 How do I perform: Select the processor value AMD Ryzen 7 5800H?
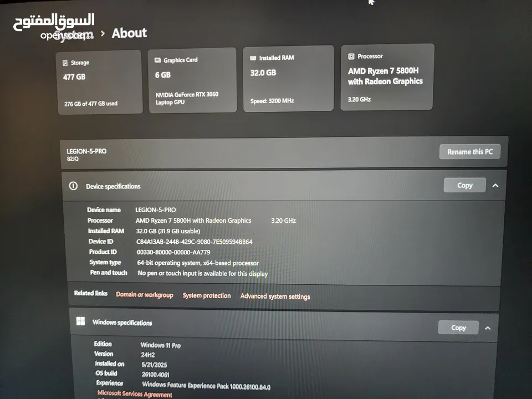coord(193,221)
